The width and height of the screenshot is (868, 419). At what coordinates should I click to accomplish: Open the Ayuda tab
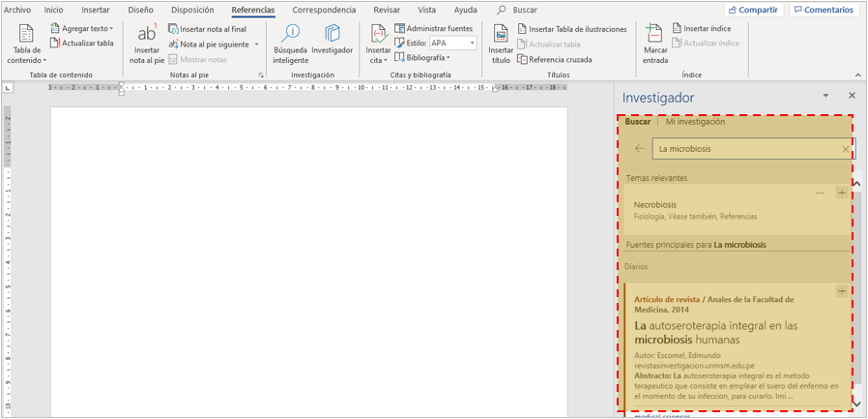465,10
